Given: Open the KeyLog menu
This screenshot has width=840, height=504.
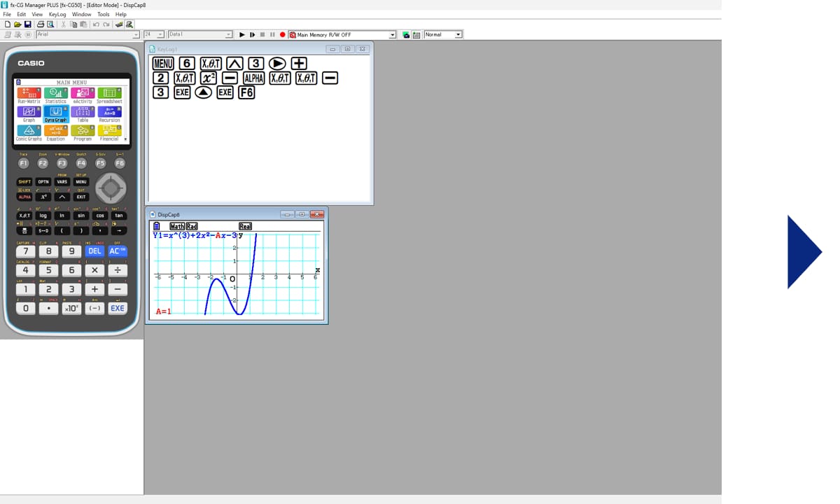Looking at the screenshot, I should (57, 14).
